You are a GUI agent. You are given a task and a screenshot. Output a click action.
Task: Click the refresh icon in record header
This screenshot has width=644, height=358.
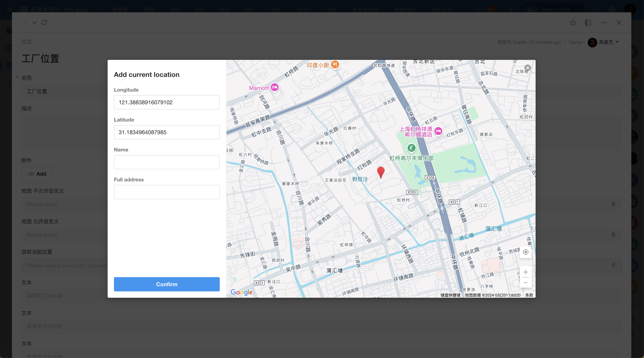(45, 23)
